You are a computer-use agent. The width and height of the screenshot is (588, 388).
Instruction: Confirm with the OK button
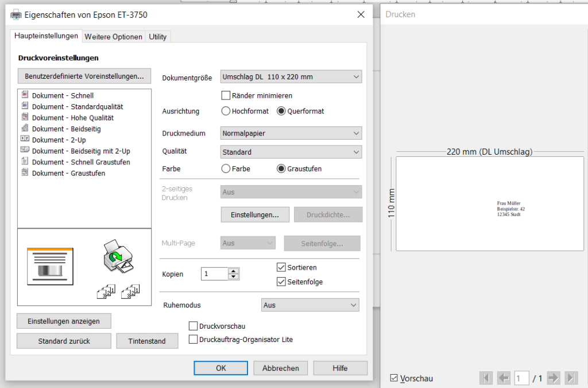pos(221,368)
